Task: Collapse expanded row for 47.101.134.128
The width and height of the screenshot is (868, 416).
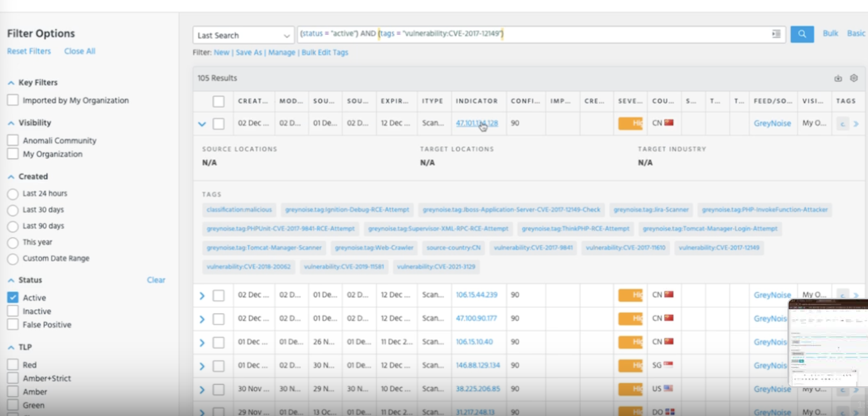Action: [202, 124]
